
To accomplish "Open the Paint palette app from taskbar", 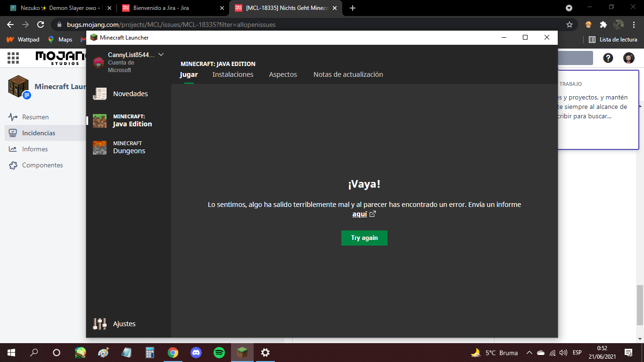I will (x=103, y=352).
